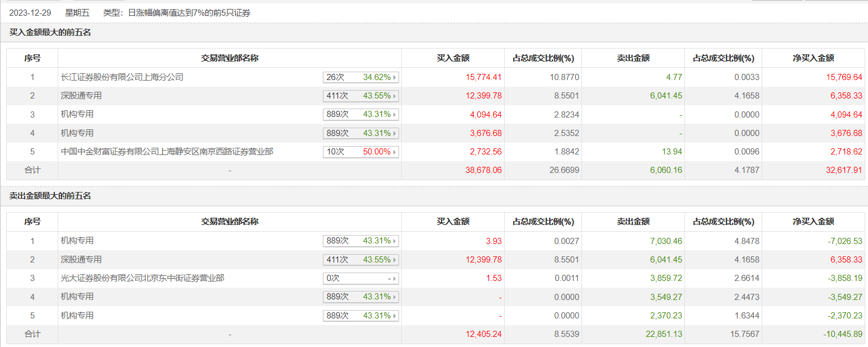Screen dimensions: 868x347
Task: Click 买入金额 column header in buy table
Action: (x=453, y=58)
